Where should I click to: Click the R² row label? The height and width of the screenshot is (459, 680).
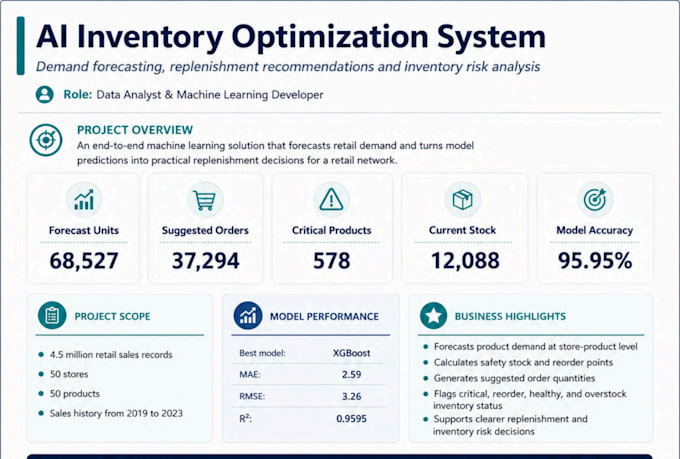click(245, 419)
